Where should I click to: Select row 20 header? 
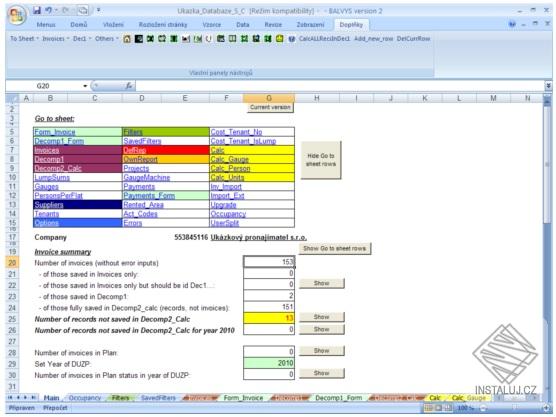tap(12, 263)
